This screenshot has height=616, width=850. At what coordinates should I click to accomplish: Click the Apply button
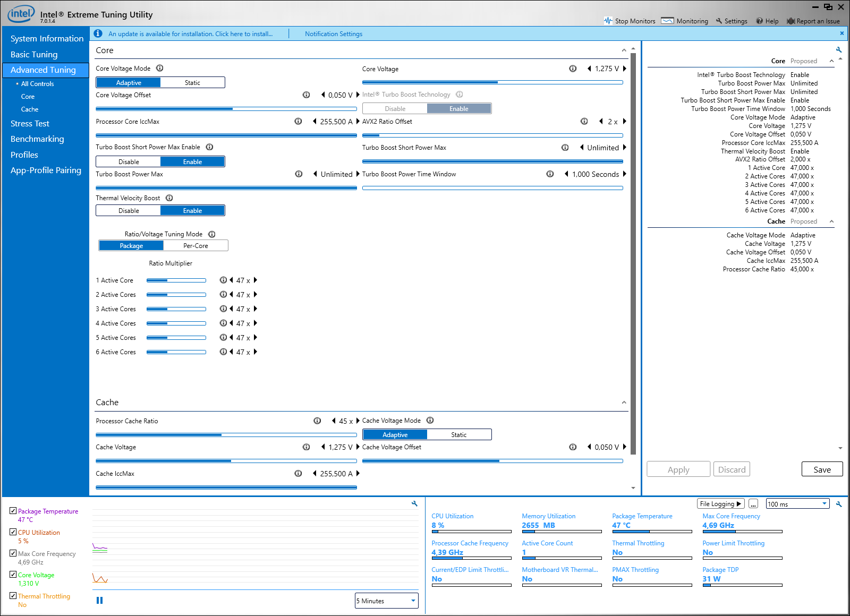pyautogui.click(x=678, y=469)
